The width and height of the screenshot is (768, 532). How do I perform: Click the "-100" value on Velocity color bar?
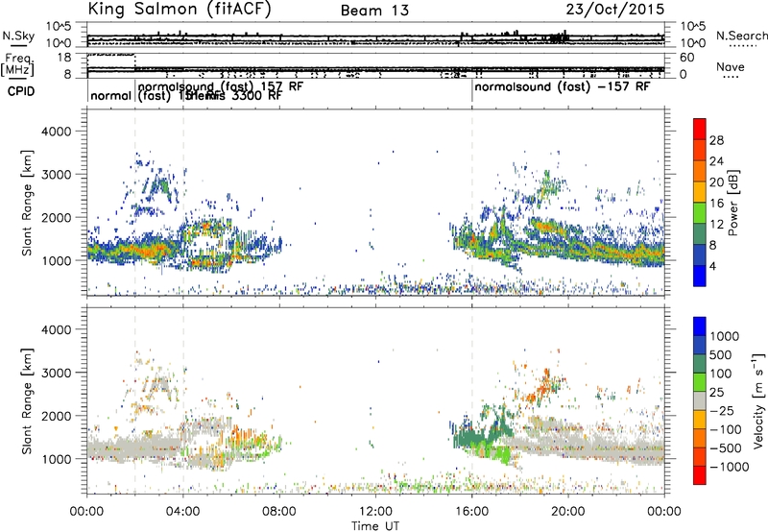coord(726,429)
